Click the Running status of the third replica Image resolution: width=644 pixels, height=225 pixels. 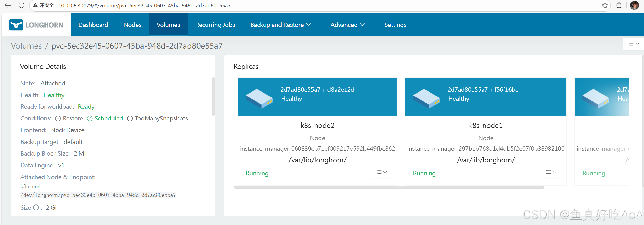coord(594,173)
